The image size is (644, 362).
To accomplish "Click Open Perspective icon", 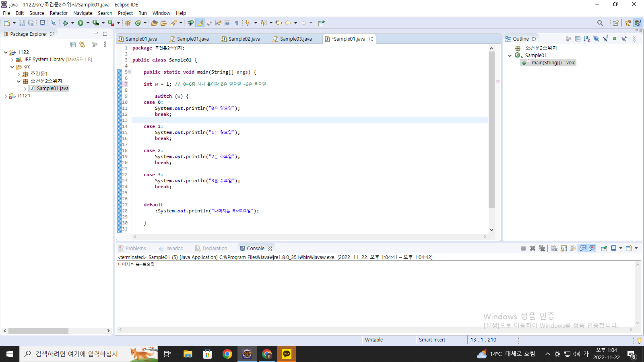I will [x=615, y=23].
